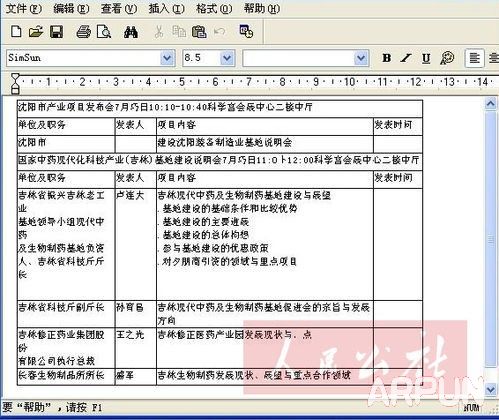Click status bar NUM indicator
Image resolution: width=499 pixels, height=420 pixels.
472,407
